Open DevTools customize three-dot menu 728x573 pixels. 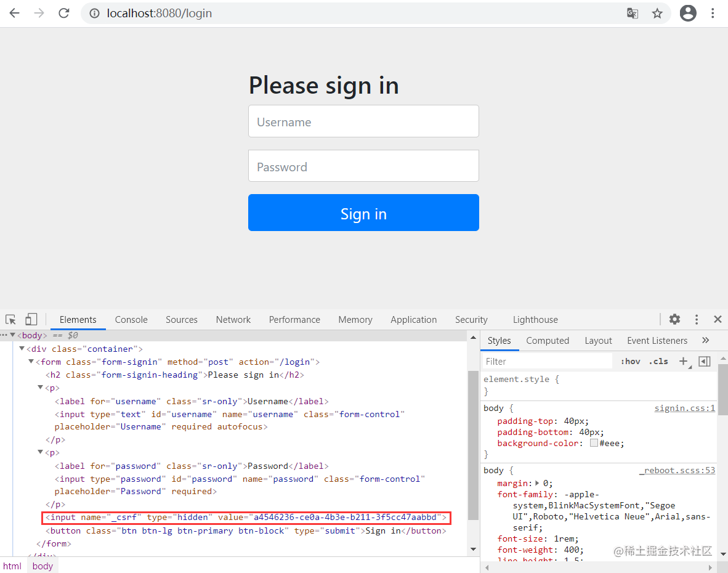pos(697,319)
